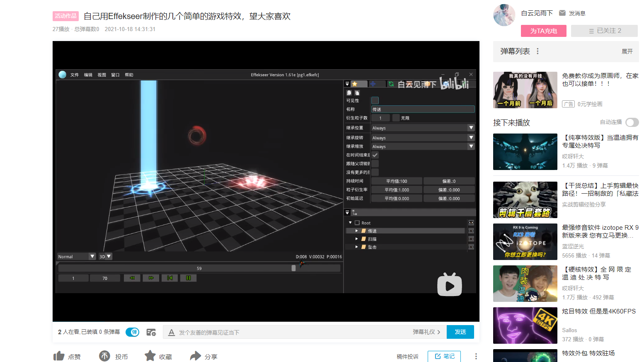Screen dimensions: 644x362
Task: Collapse the Root node in the tree
Action: 350,223
